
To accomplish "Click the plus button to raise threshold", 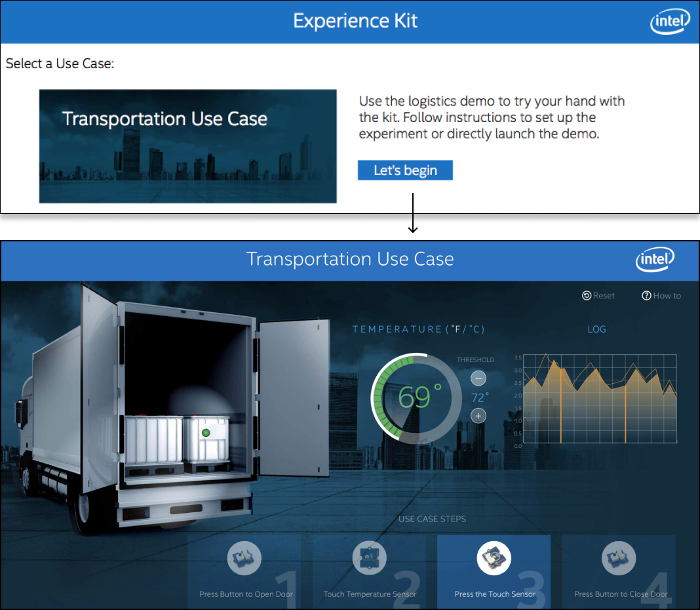I will 478,416.
